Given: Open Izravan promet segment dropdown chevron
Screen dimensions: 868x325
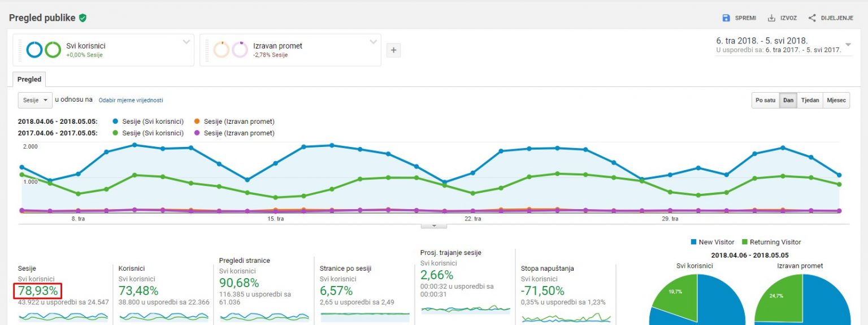Looking at the screenshot, I should [x=373, y=42].
